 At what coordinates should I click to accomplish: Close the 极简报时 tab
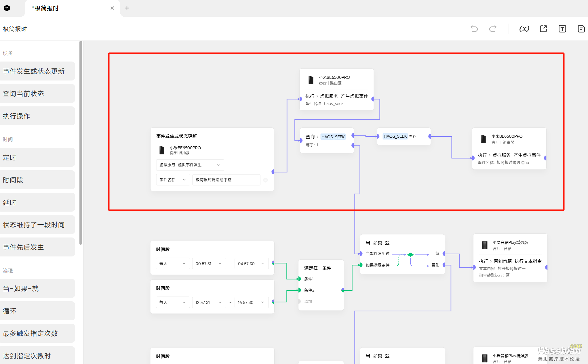[112, 8]
